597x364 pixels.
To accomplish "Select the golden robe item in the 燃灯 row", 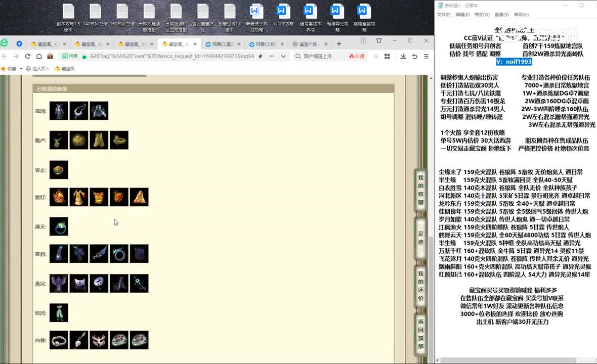I will 79,197.
